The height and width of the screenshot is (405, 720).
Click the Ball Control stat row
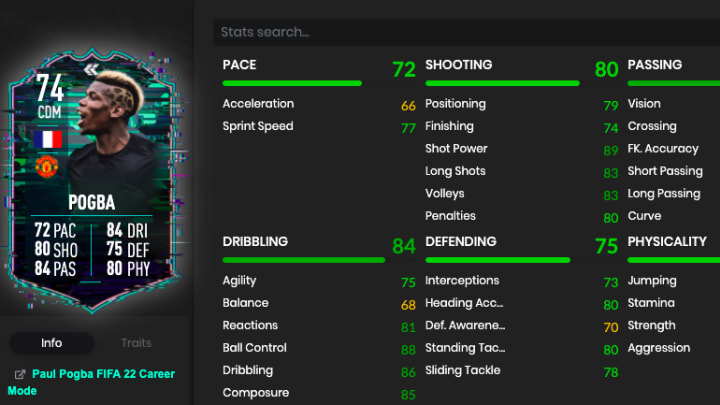(x=319, y=349)
